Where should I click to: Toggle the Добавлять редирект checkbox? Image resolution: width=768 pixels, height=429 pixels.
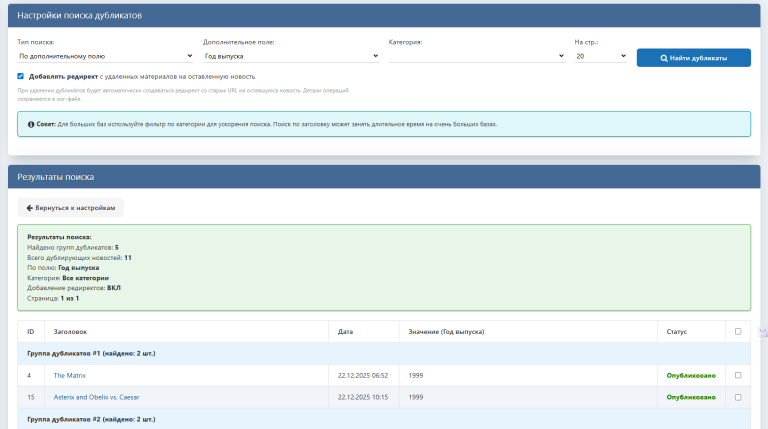click(x=21, y=76)
